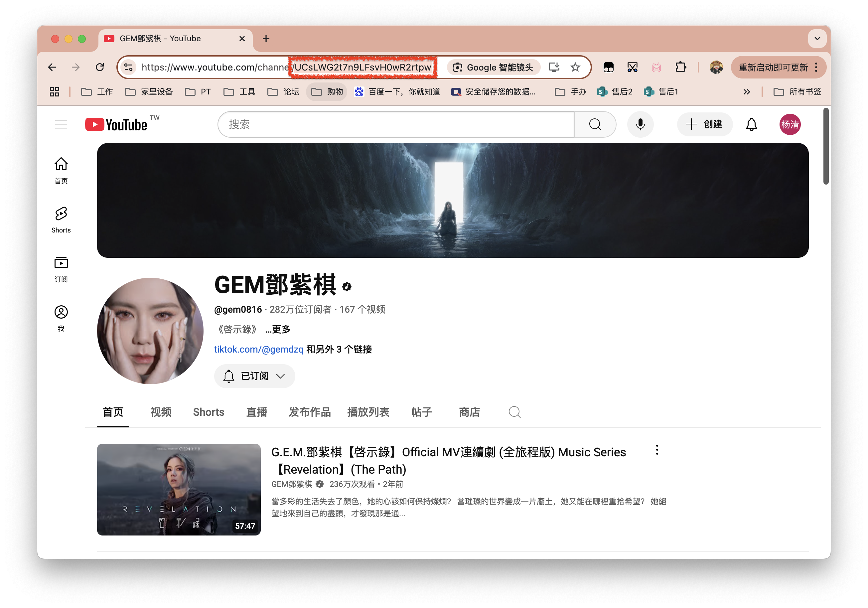Screen dimensions: 868x608
Task: Bookmark this page with the star icon
Action: pos(575,67)
